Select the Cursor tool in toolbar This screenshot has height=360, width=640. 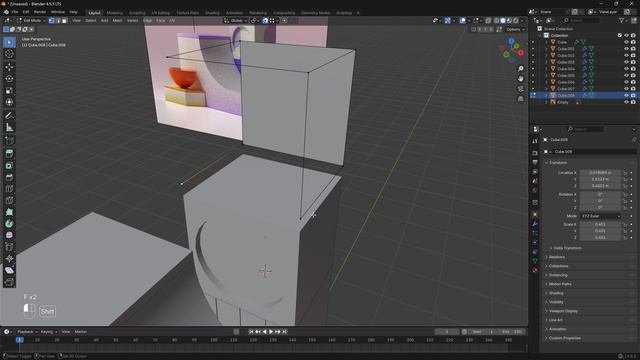(9, 54)
